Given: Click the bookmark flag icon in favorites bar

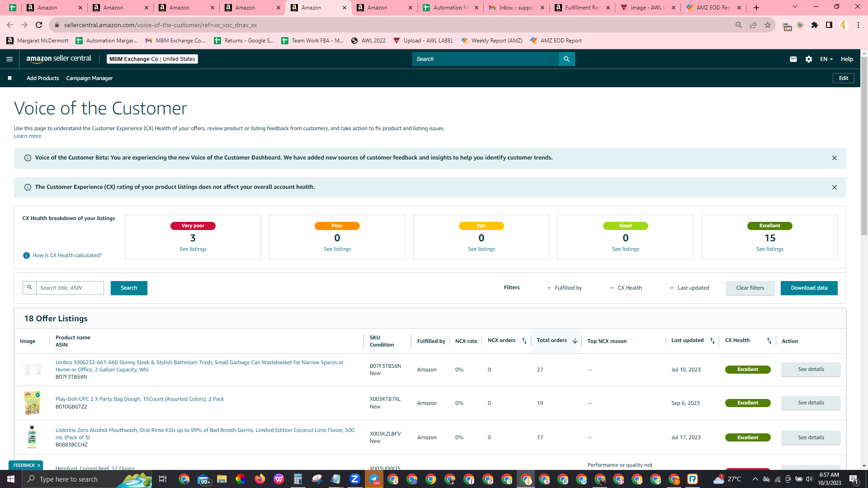Looking at the screenshot, I should pos(9,78).
